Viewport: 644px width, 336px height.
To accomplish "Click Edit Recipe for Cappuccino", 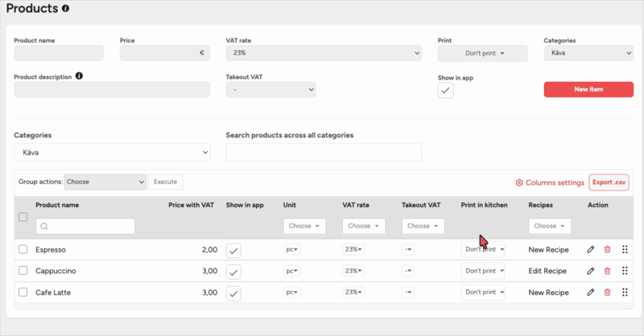I will 547,271.
